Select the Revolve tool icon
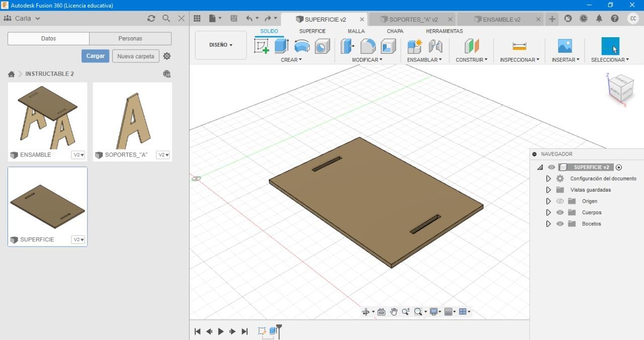 point(302,46)
